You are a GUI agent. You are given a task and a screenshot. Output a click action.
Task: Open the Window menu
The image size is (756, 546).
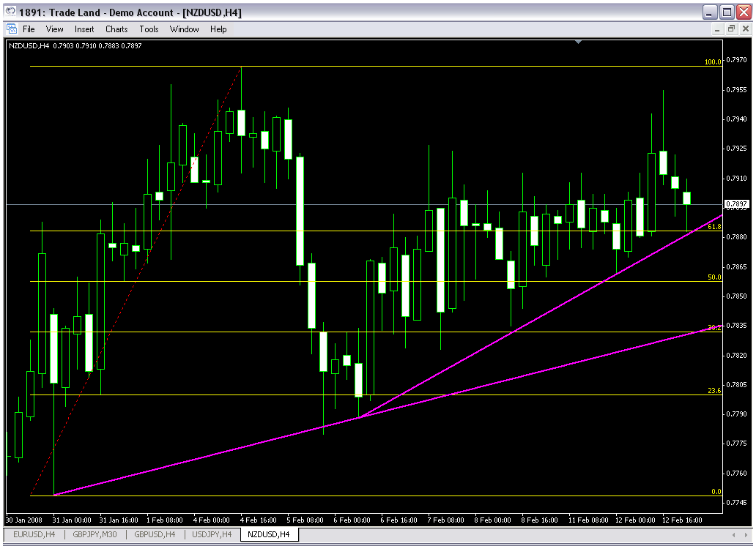click(184, 29)
